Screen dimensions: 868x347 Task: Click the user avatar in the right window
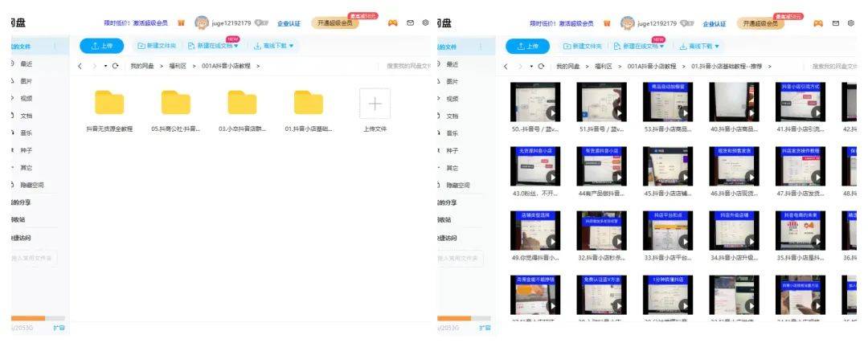(x=627, y=22)
